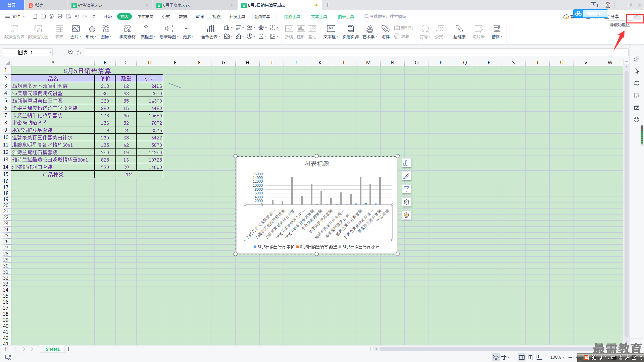Open chart style brush button beside chart
Screen dimensions: 644x362
pyautogui.click(x=406, y=176)
